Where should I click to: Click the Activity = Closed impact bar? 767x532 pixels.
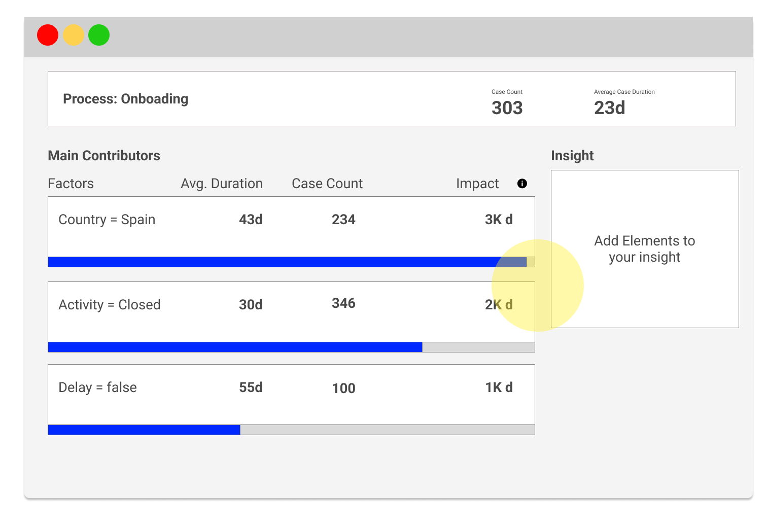(x=235, y=347)
